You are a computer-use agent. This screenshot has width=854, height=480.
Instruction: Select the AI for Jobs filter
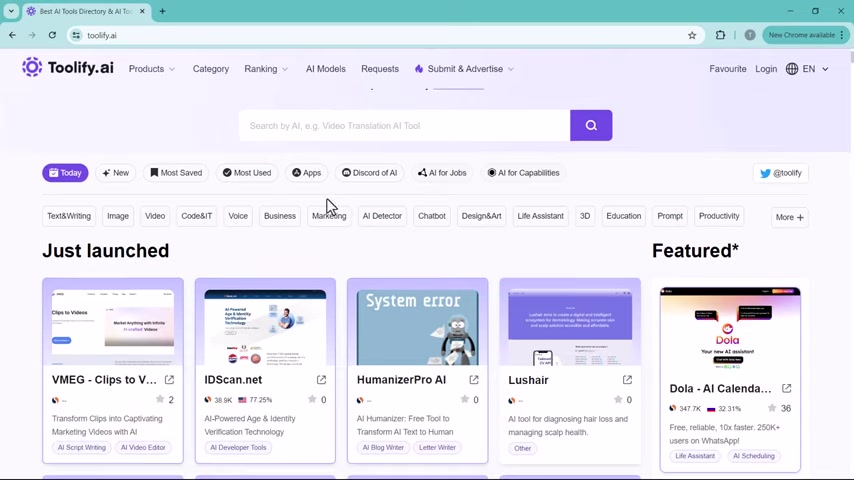pos(442,173)
